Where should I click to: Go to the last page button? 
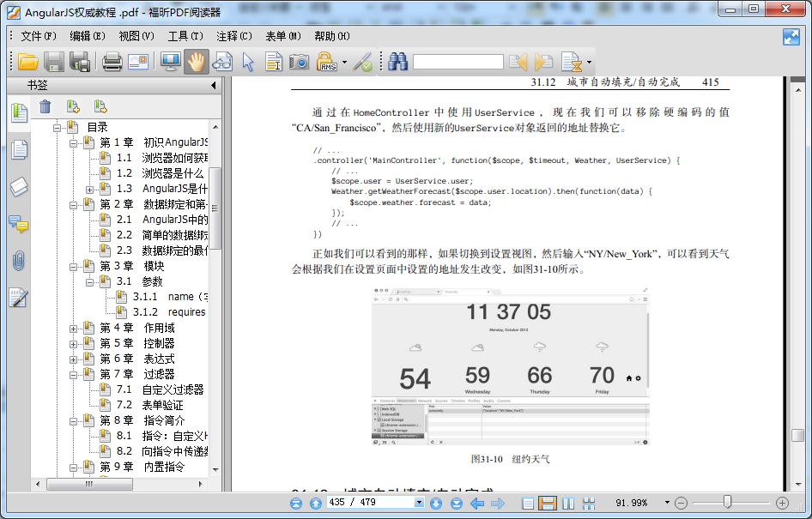pyautogui.click(x=457, y=503)
